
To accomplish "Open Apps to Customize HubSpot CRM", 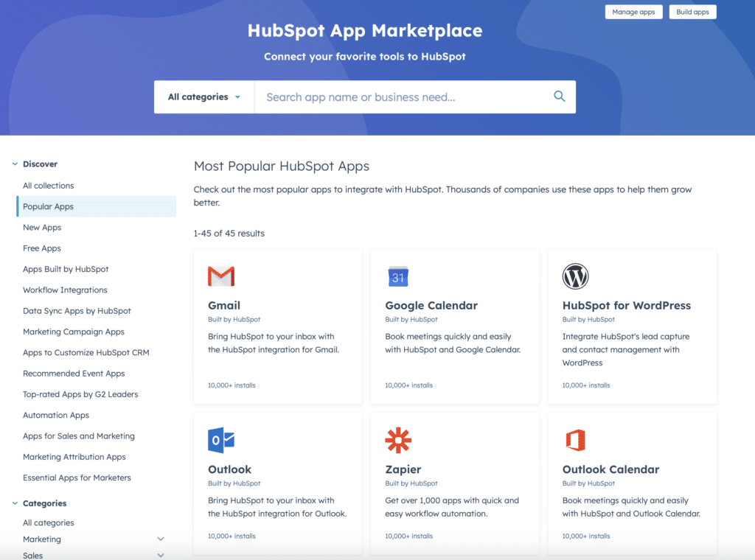I will (86, 353).
